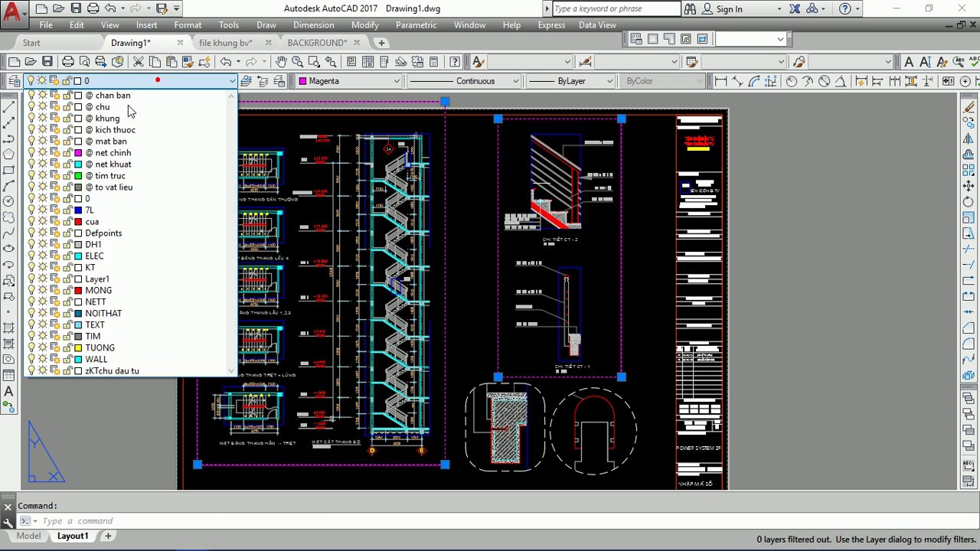Select the @ net chinh magenta layer swatch

click(x=78, y=152)
